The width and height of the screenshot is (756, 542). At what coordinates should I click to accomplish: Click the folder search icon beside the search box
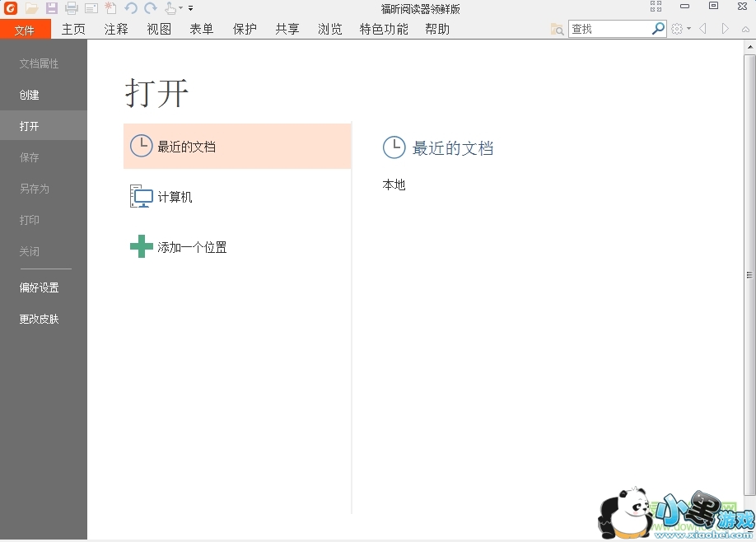[x=558, y=30]
